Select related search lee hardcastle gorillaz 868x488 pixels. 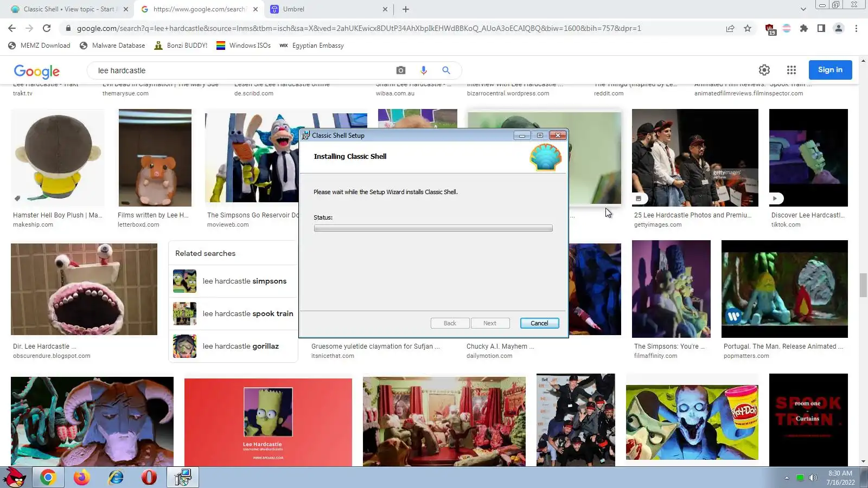click(x=233, y=346)
